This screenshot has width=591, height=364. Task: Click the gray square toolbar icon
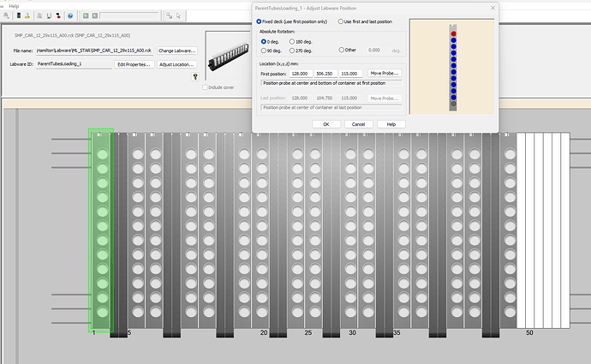pos(95,15)
